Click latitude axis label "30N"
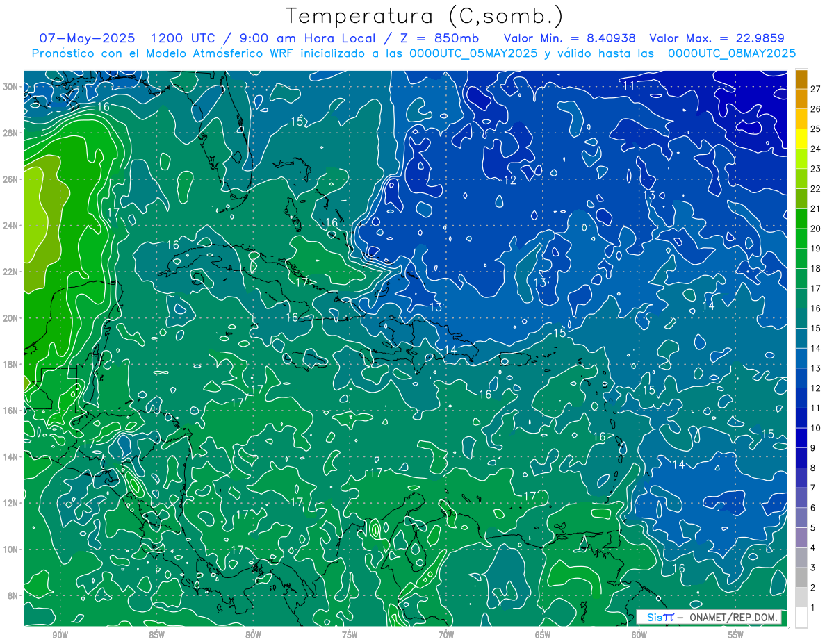 tap(10, 87)
